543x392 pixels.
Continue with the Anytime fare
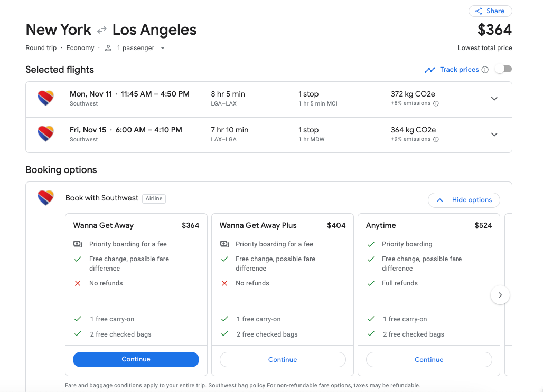(429, 360)
